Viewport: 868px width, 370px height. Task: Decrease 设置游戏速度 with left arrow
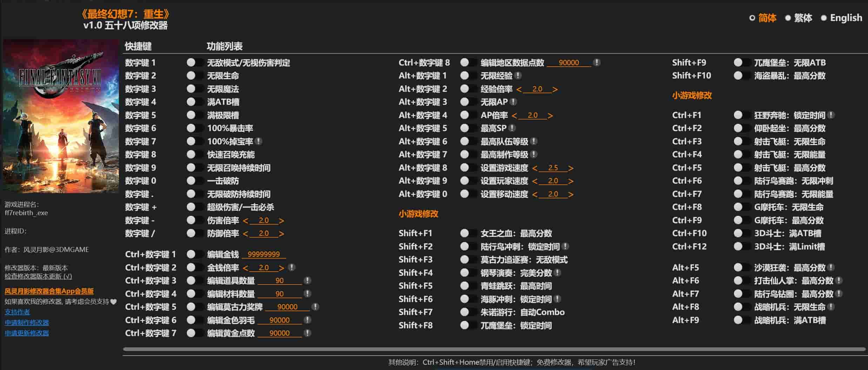coord(534,169)
